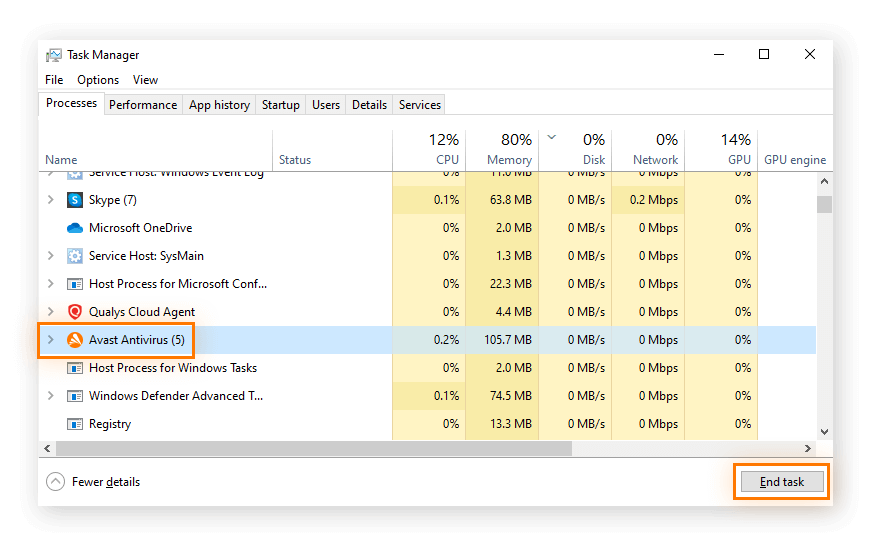Screen dimensions: 871x545
Task: Click the Qualys Cloud Agent icon
Action: click(x=74, y=312)
